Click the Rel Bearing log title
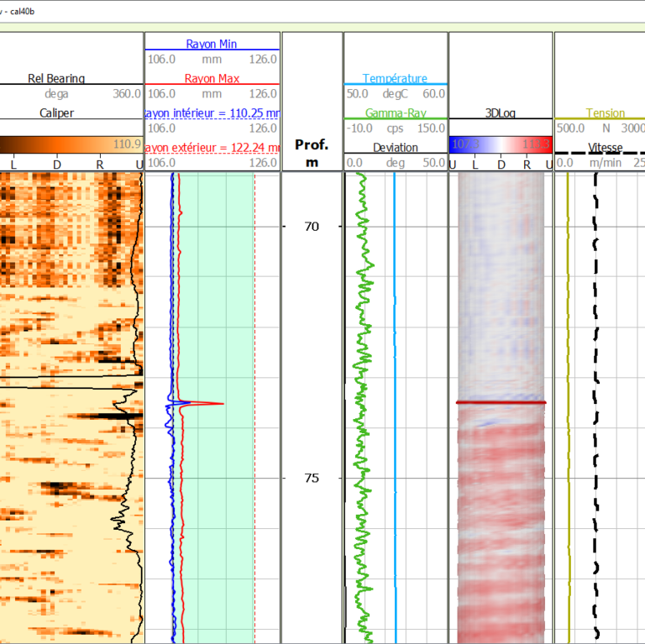This screenshot has height=644, width=645. coord(57,79)
